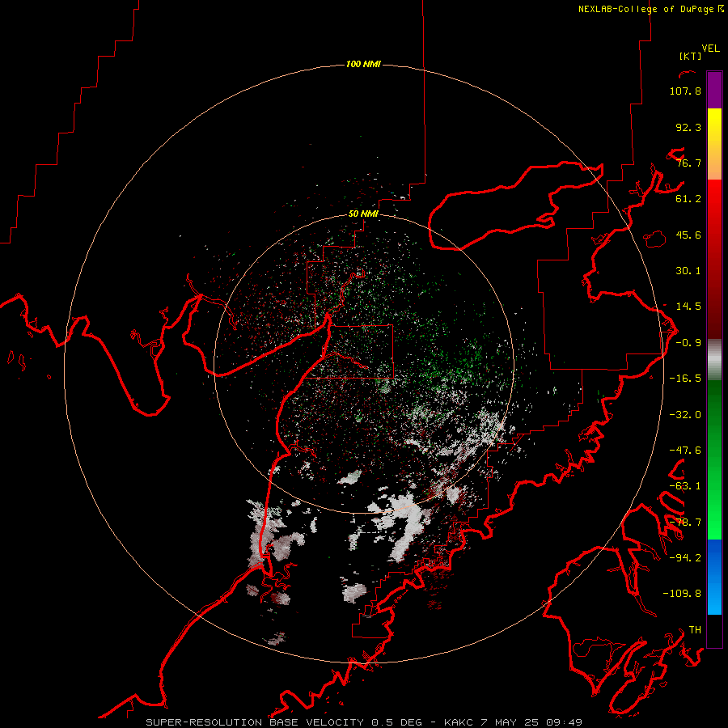Viewport: 728px width, 728px height.
Task: Click the TH legend label
Action: click(x=695, y=630)
